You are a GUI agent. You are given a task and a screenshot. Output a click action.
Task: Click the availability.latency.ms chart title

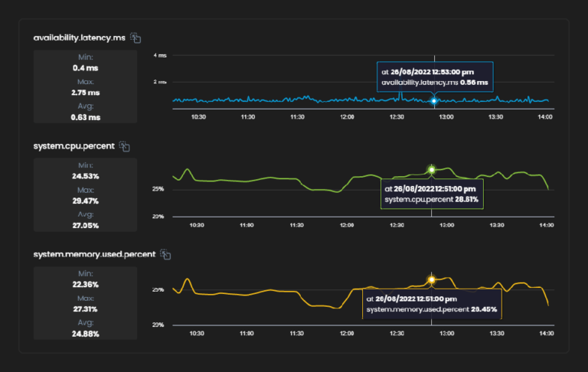coord(79,38)
